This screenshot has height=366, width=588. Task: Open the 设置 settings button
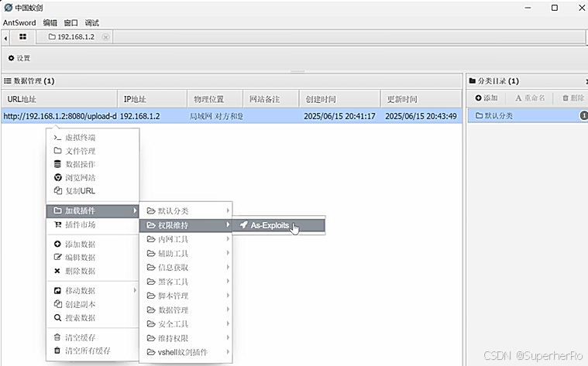(x=19, y=58)
